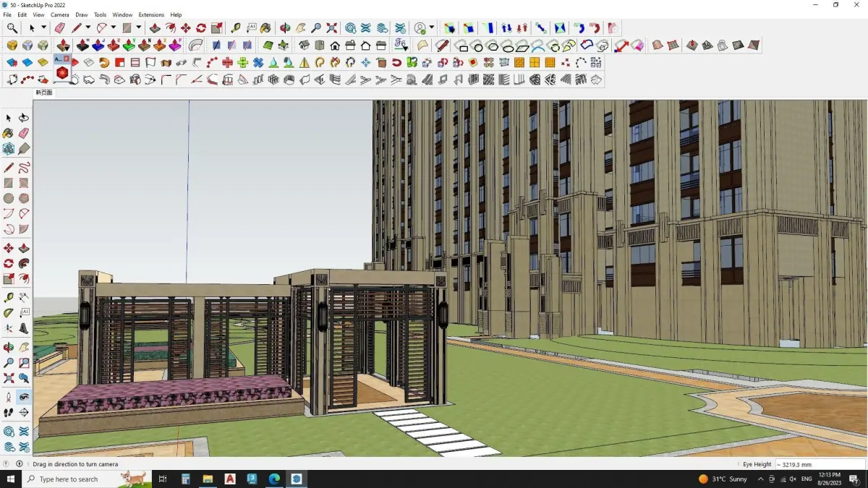Screen dimensions: 868x488
Task: Select the Sandbox Smoove tool
Action: (692, 45)
